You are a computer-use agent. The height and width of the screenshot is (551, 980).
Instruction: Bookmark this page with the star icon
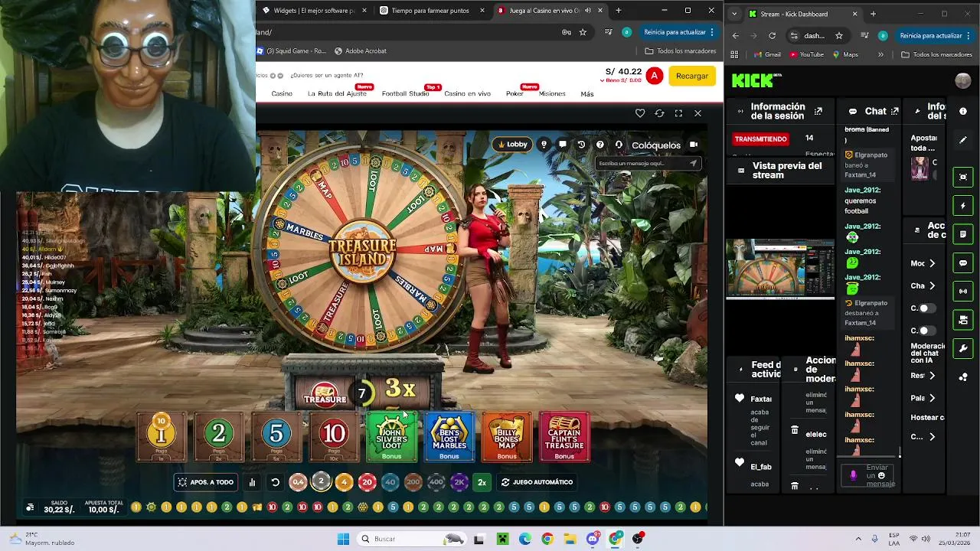(x=583, y=32)
